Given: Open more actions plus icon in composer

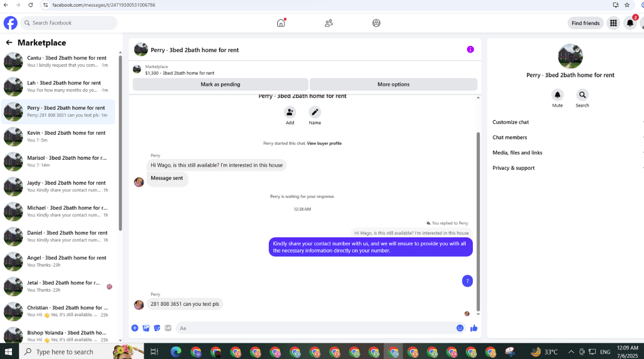Looking at the screenshot, I should tap(135, 328).
